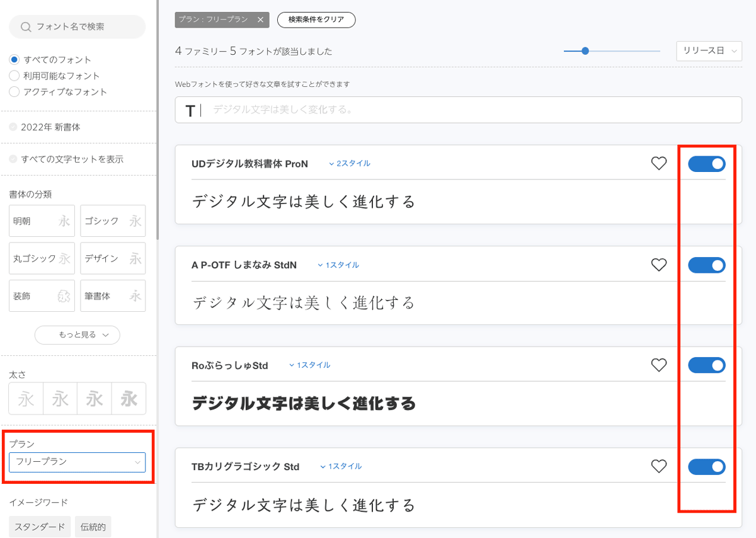Toggle off RoぶらっしゅStd font switch
This screenshot has width=756, height=538.
pyautogui.click(x=707, y=365)
